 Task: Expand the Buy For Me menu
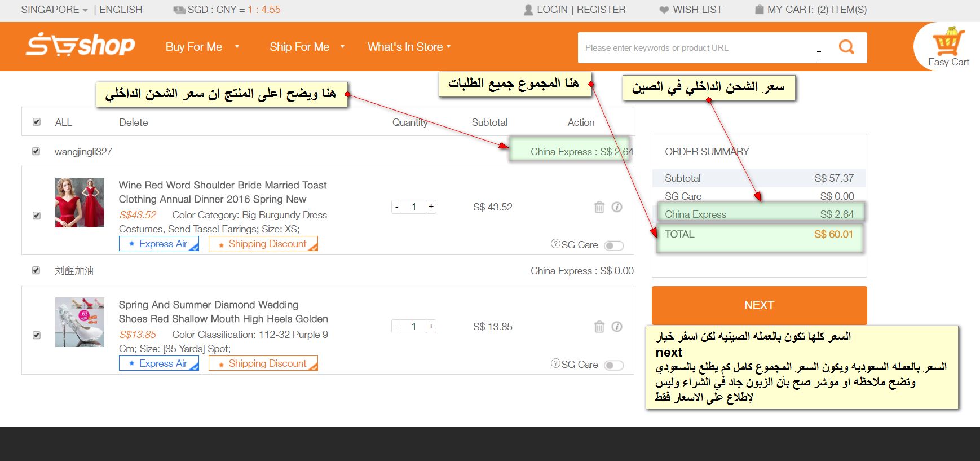[201, 47]
